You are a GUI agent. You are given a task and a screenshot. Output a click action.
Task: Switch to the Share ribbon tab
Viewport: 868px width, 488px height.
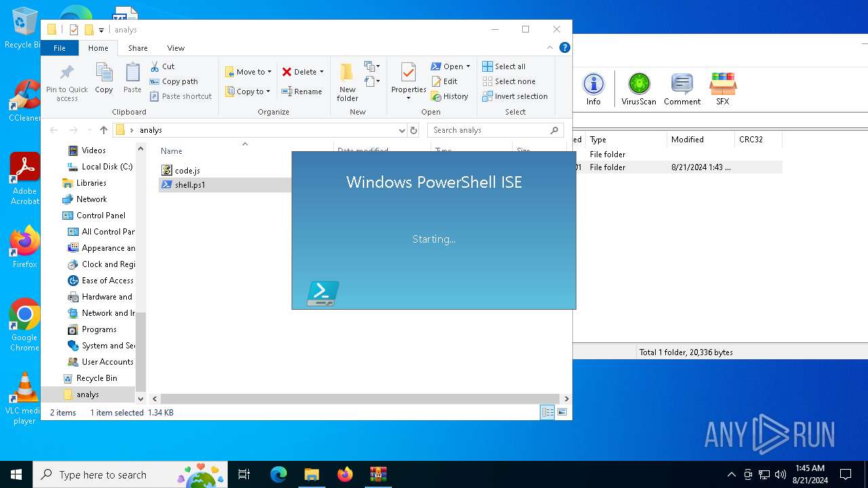138,48
